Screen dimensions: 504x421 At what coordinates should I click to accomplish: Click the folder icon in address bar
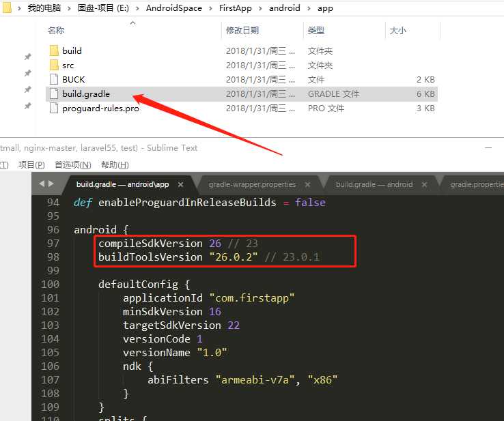point(6,8)
